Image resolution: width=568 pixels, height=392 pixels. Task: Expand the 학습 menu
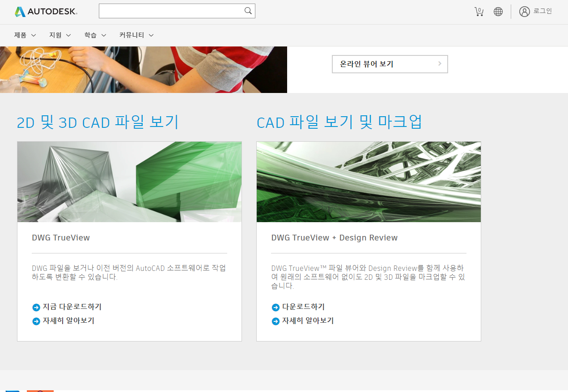95,35
